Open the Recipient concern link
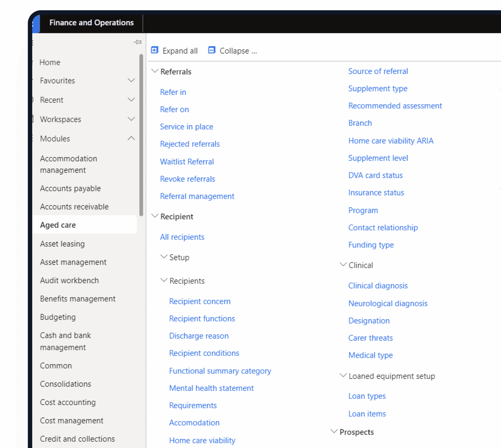The image size is (501, 448). pos(200,302)
